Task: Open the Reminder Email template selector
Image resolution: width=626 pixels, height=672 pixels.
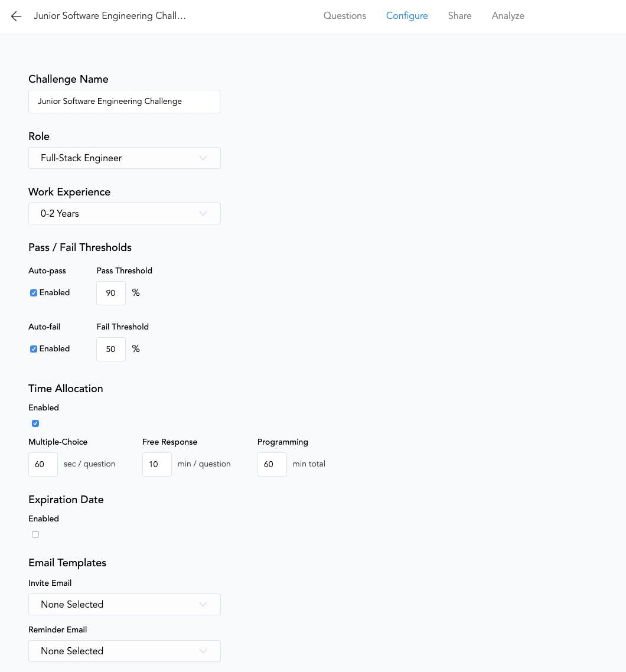Action: coord(124,651)
